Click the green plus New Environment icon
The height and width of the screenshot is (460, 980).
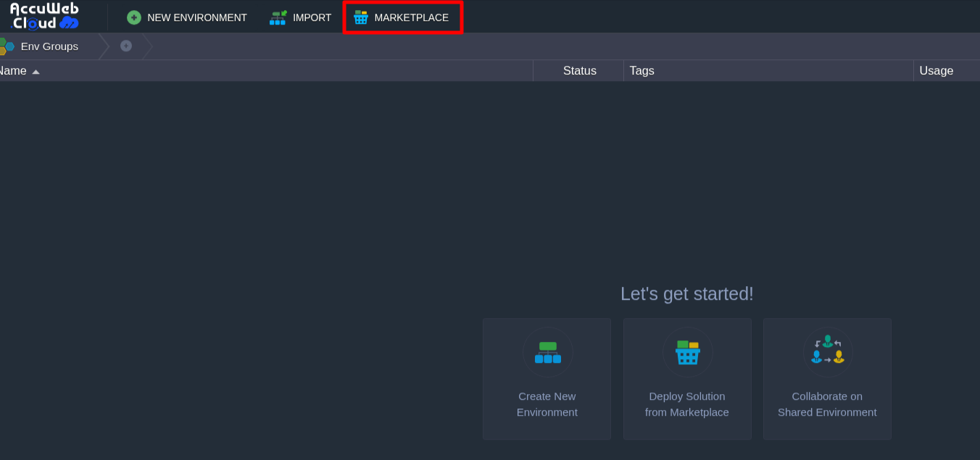134,17
